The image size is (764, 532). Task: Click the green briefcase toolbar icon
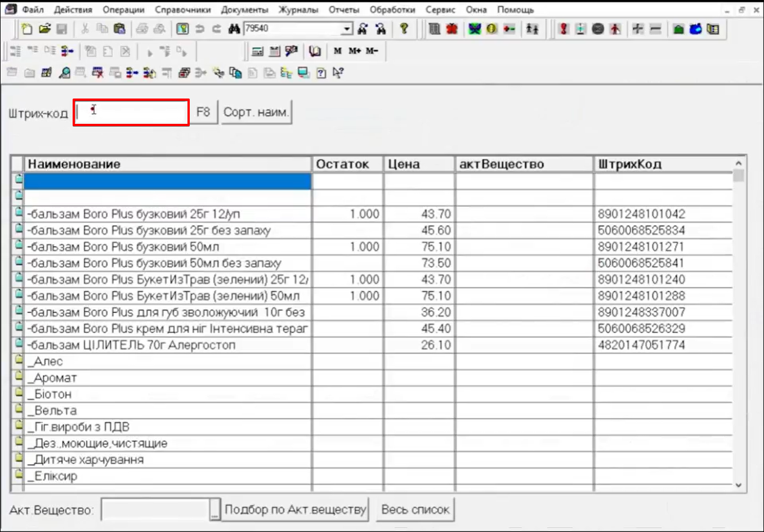coord(678,29)
